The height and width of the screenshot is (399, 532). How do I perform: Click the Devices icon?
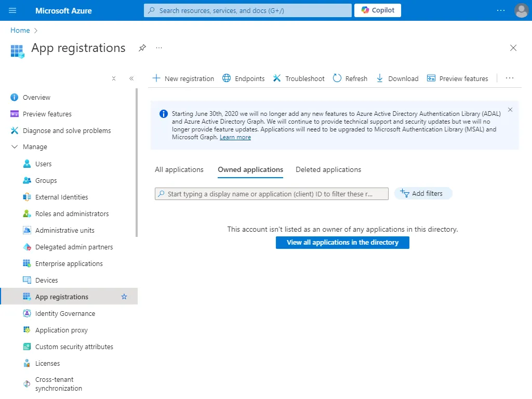coord(27,280)
